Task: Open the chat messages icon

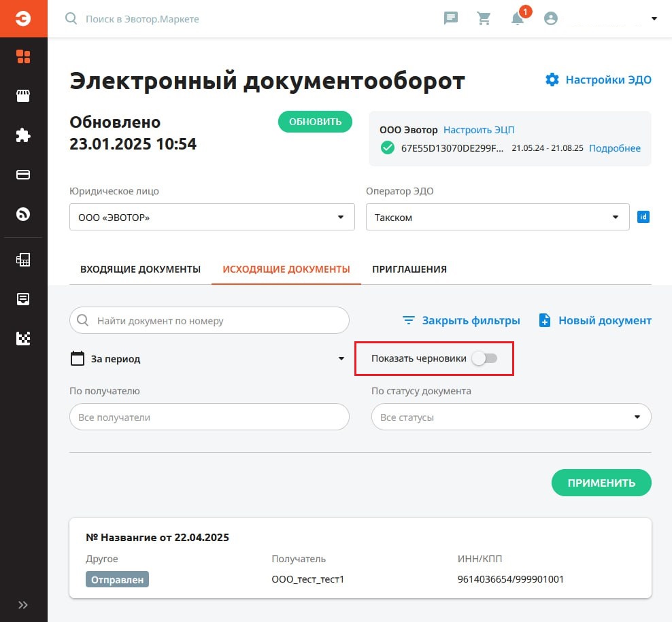Action: point(451,18)
